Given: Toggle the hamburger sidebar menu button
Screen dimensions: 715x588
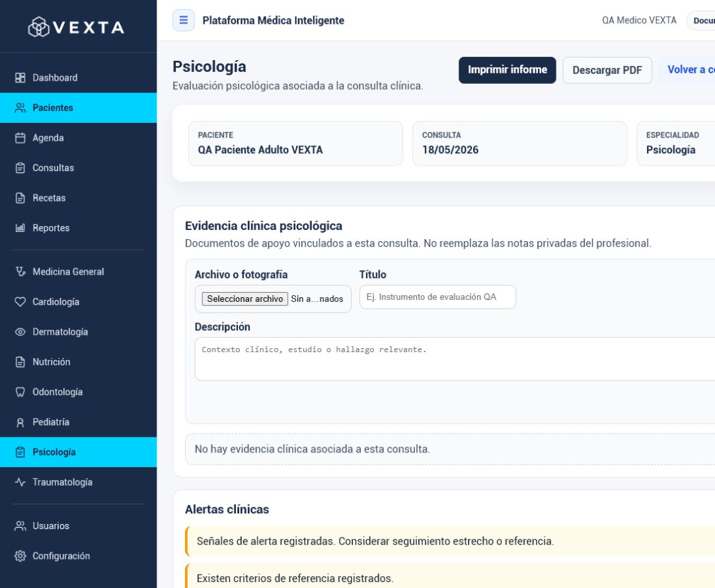Looking at the screenshot, I should [x=183, y=20].
